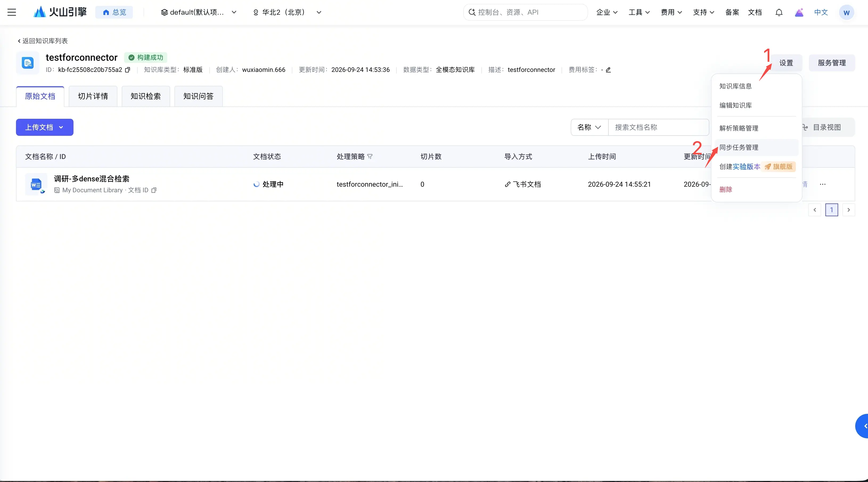Open the 华北2（北京）region dropdown
Viewport: 868px width, 482px height.
287,13
